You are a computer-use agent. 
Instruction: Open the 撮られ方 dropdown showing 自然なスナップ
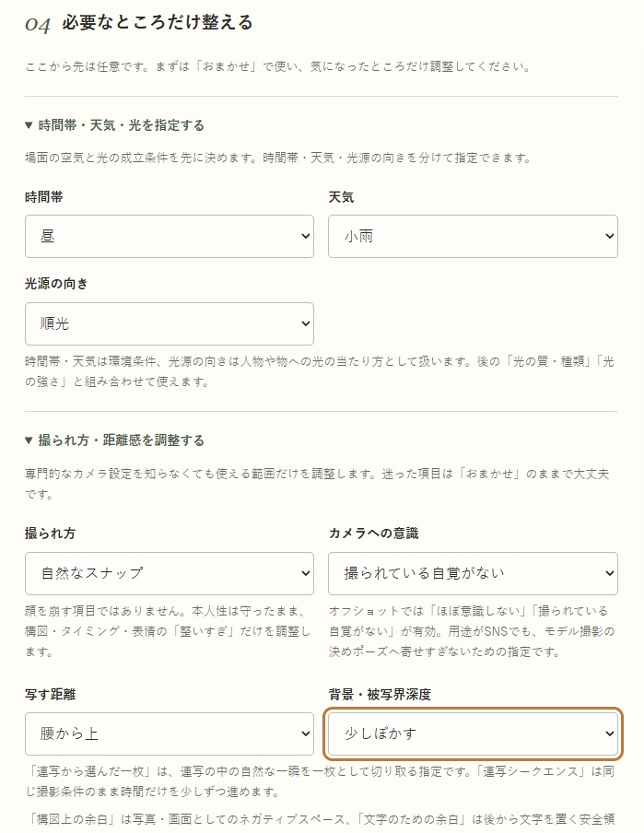coord(169,573)
